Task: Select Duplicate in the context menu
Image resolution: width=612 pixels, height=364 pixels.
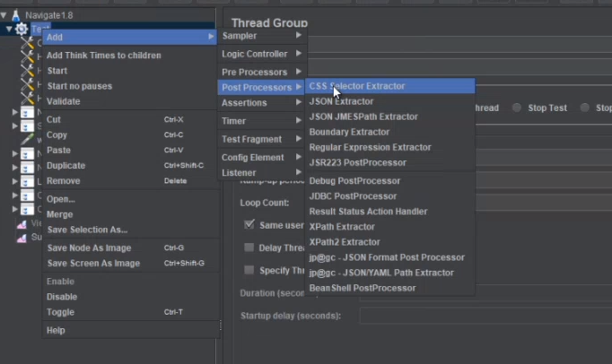Action: [x=66, y=166]
